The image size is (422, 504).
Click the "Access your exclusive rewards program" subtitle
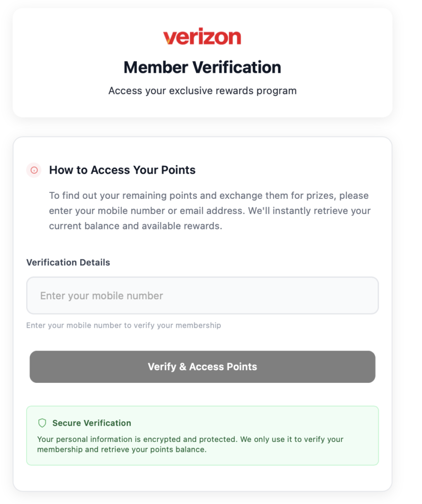click(x=202, y=91)
